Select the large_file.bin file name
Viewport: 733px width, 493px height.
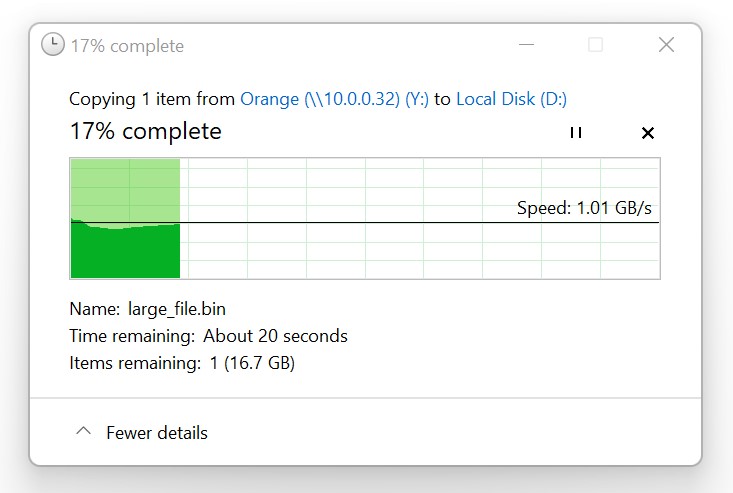pos(177,309)
